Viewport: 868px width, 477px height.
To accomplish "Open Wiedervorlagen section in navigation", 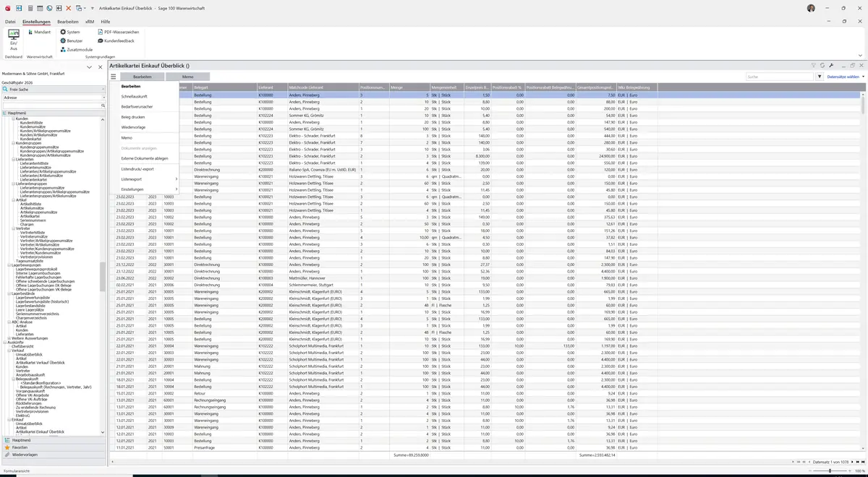I will click(x=53, y=455).
